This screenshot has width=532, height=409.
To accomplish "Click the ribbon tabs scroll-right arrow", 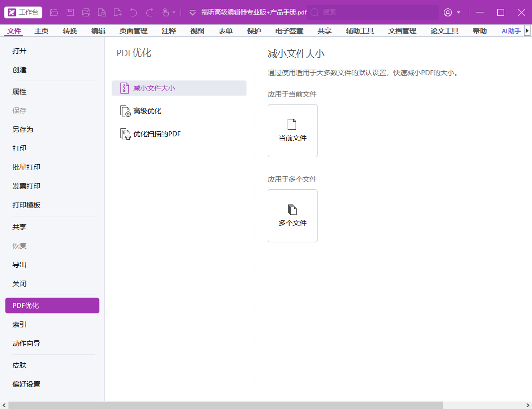I will tap(527, 30).
